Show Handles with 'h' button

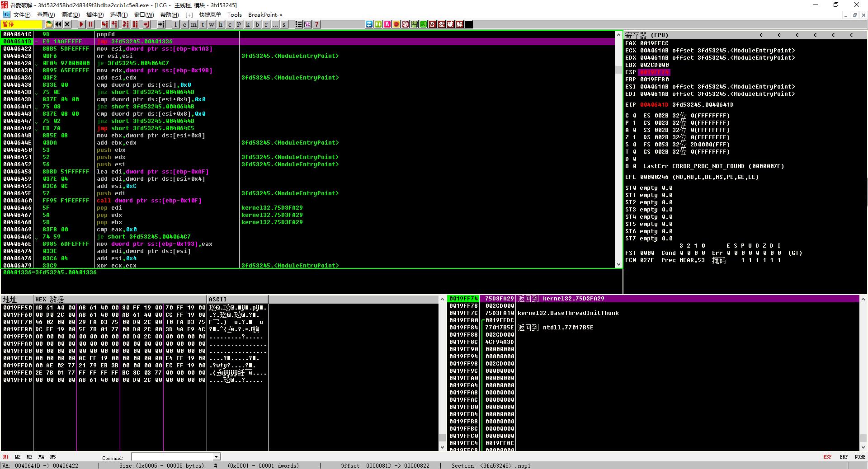coord(221,24)
